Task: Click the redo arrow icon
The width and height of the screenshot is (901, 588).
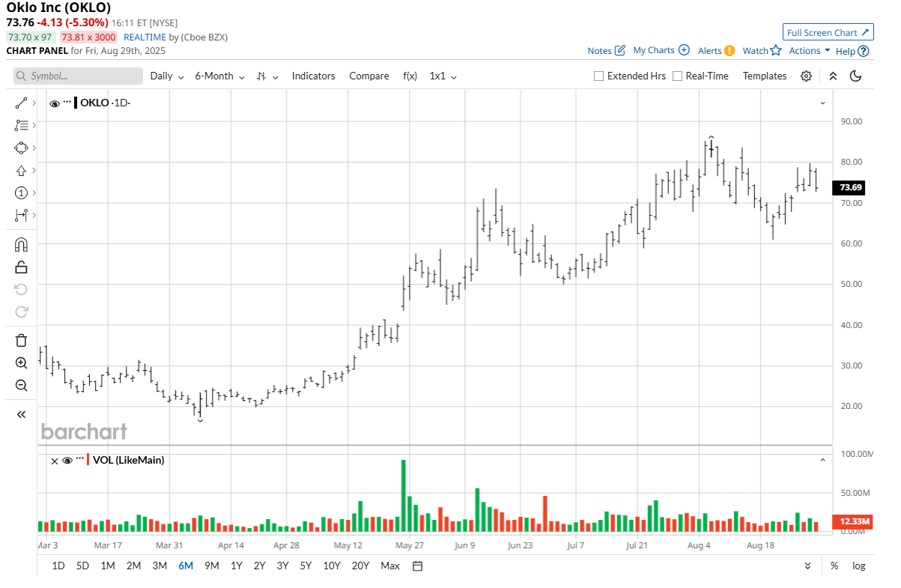Action: pyautogui.click(x=21, y=311)
